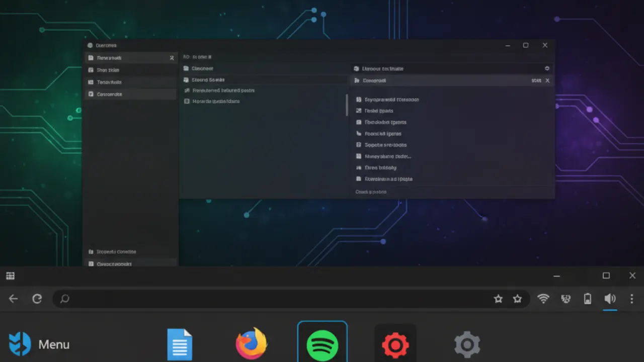Open the blue document app in the dock
The height and width of the screenshot is (362, 644).
click(x=180, y=344)
